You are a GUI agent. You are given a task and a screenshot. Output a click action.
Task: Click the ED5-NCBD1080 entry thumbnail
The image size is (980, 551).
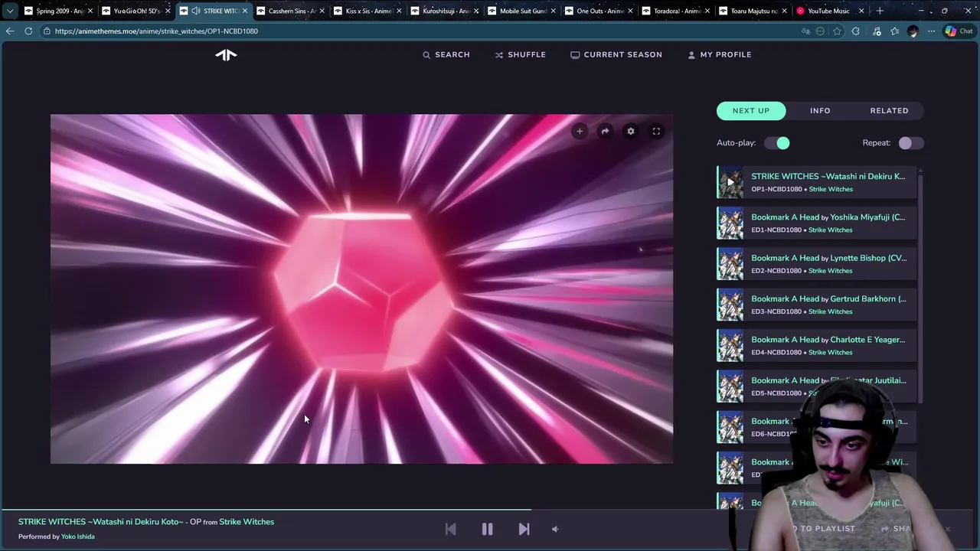point(730,386)
